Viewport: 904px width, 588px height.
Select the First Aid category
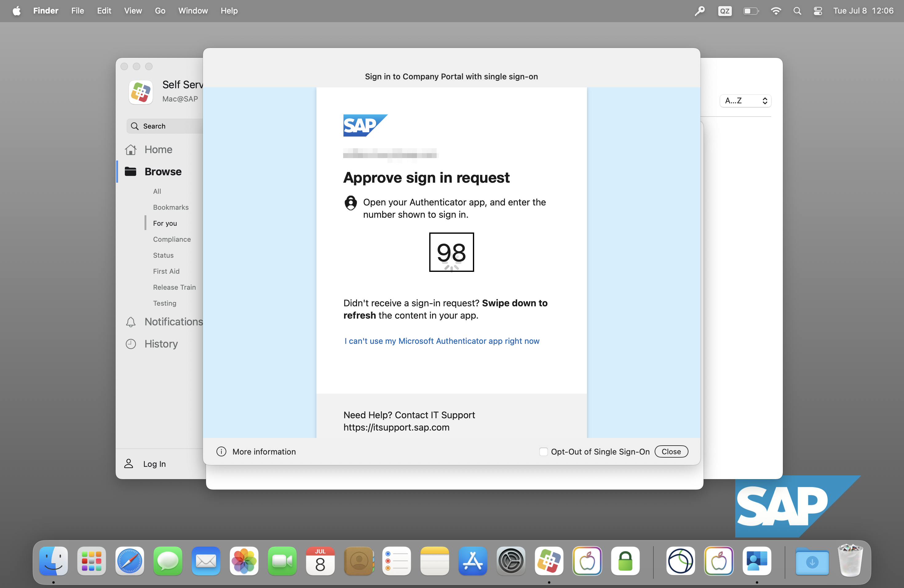pos(166,271)
